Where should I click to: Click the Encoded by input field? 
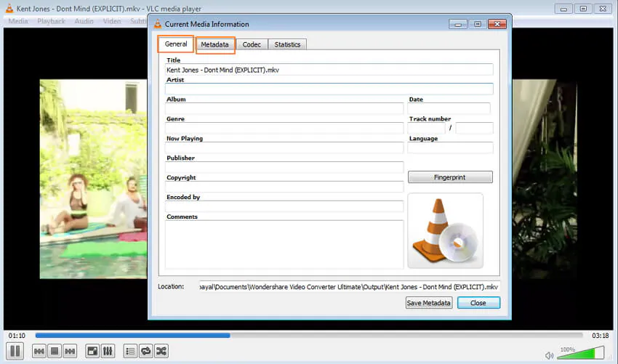pos(284,206)
